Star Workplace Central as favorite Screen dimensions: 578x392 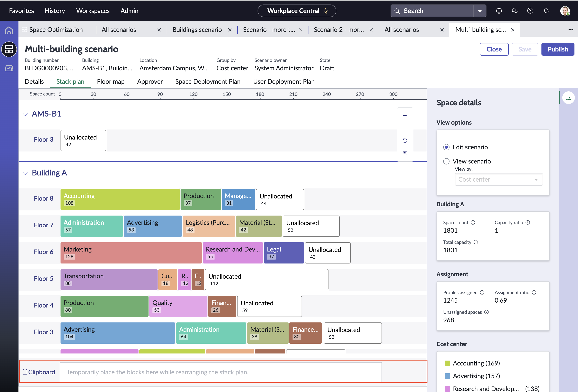[x=325, y=11]
